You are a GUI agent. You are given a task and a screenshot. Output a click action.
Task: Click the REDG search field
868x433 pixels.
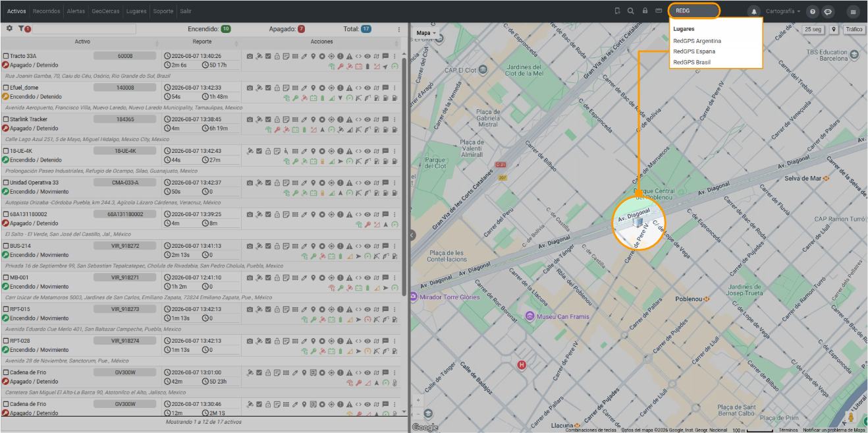coord(694,11)
